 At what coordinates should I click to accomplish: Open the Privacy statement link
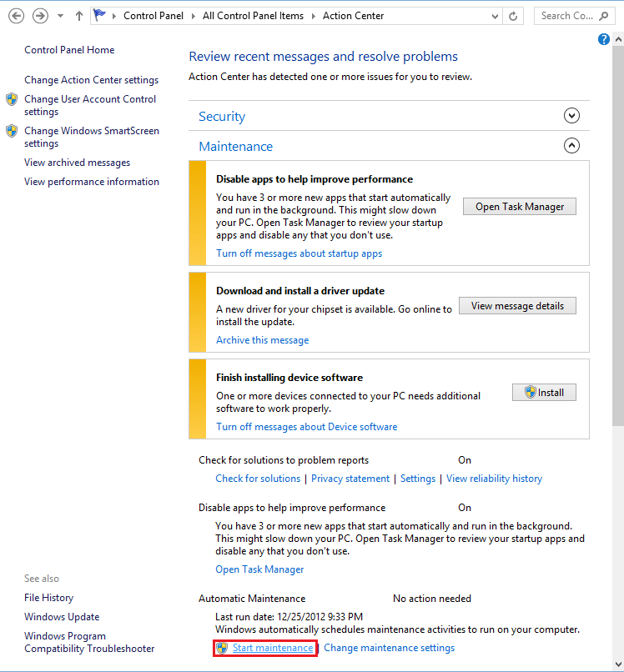coord(350,479)
